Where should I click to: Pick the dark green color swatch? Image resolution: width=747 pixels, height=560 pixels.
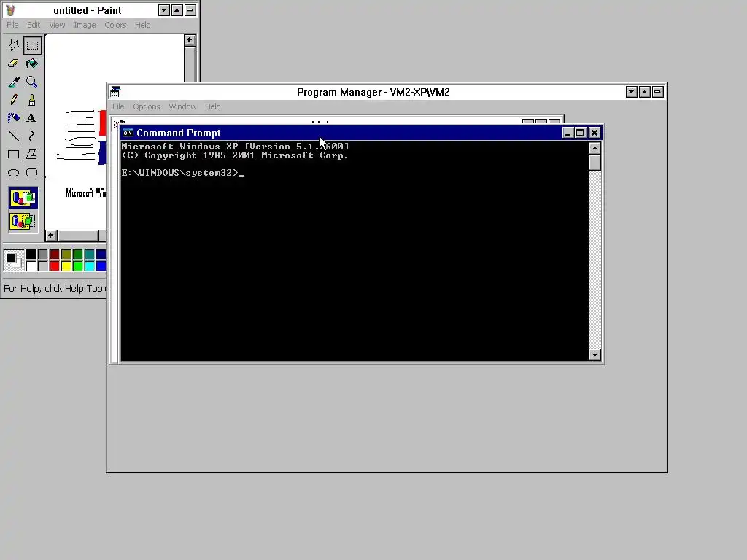pyautogui.click(x=77, y=254)
